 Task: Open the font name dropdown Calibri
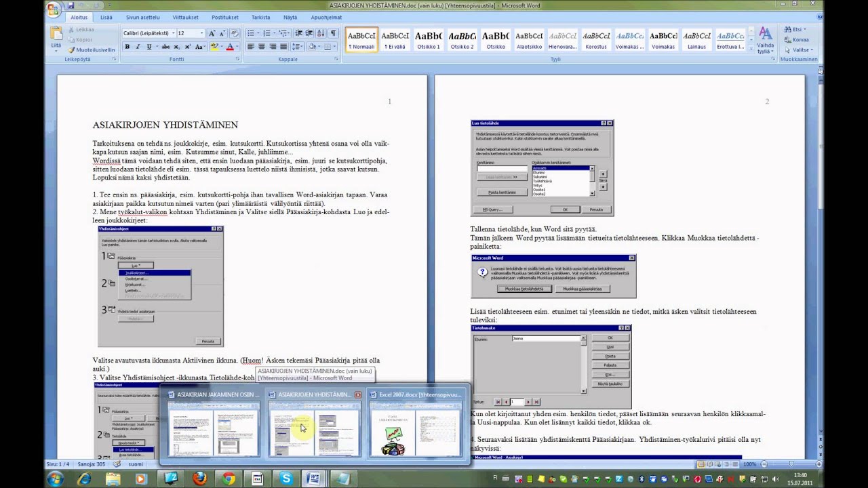(x=172, y=33)
